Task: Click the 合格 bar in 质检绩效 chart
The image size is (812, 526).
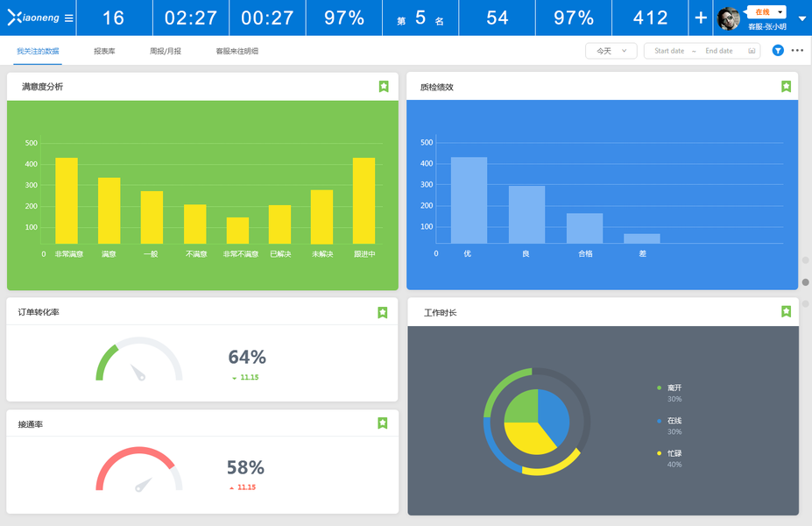Action: (584, 228)
